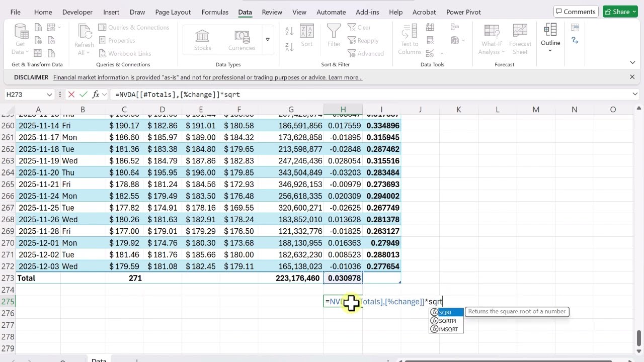Image resolution: width=644 pixels, height=362 pixels.
Task: Switch to the Home tab
Action: (43, 12)
